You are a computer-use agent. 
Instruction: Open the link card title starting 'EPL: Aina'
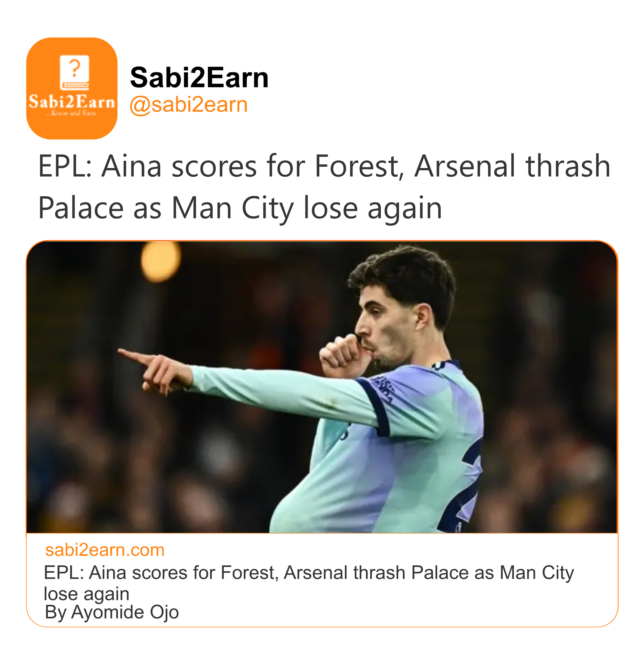[x=308, y=572]
